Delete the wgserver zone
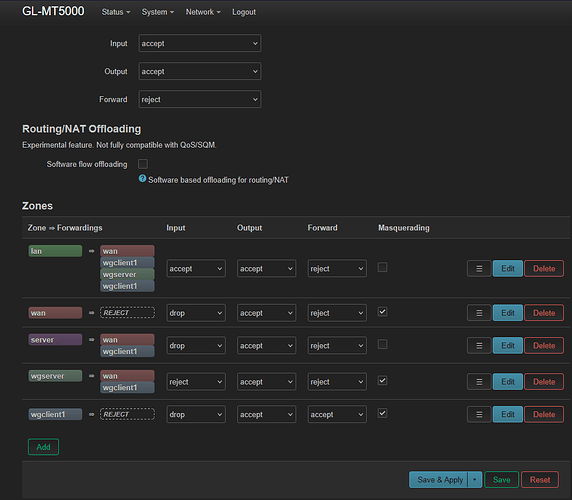Image resolution: width=572 pixels, height=500 pixels. pos(544,382)
